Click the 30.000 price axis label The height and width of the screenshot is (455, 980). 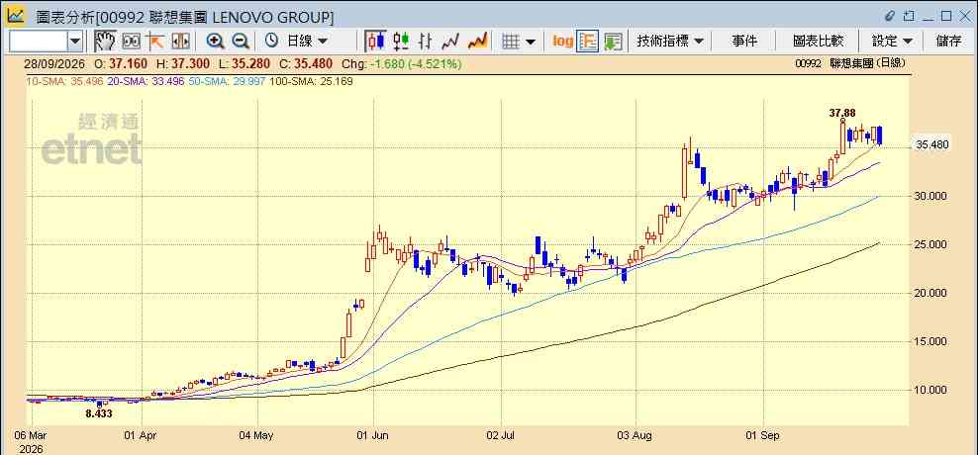pos(931,196)
